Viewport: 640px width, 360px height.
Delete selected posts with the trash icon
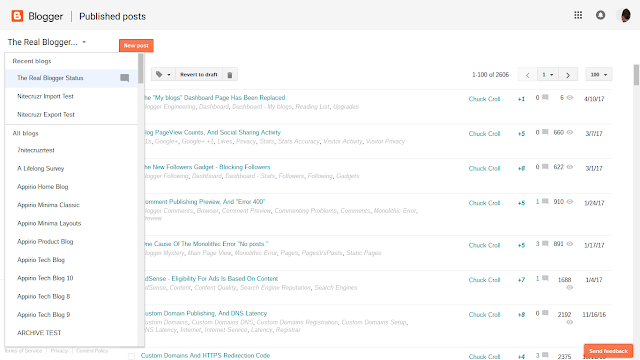[x=230, y=75]
